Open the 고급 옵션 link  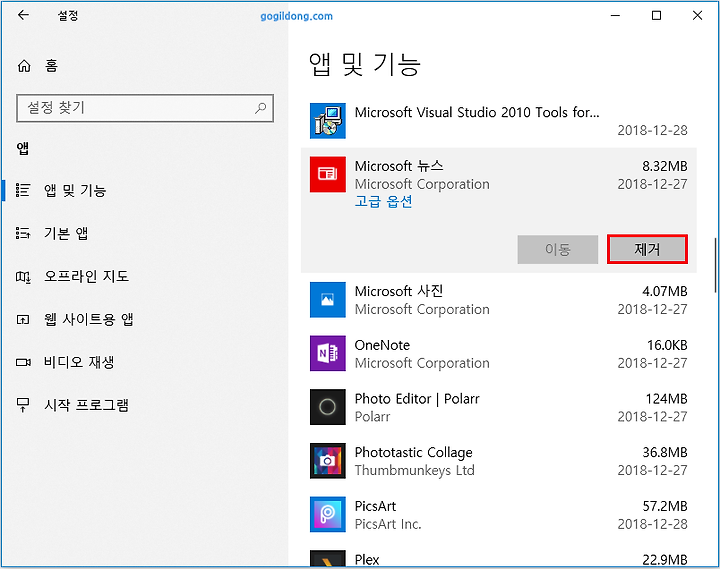click(x=383, y=202)
